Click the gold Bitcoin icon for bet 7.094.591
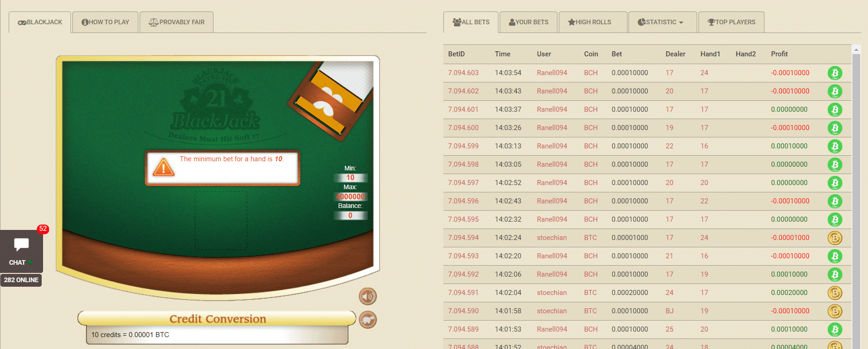Screen dimensions: 868x349 (835, 293)
